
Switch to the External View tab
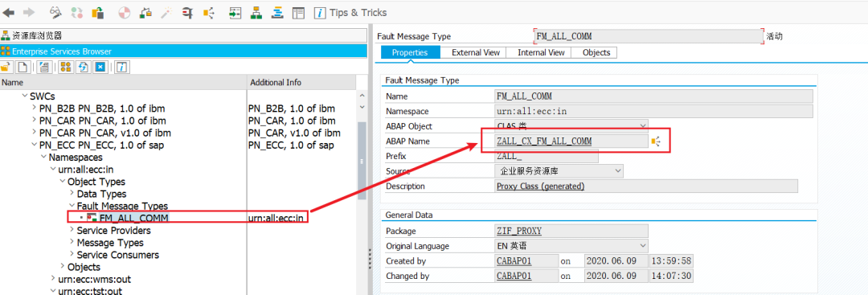pos(476,52)
